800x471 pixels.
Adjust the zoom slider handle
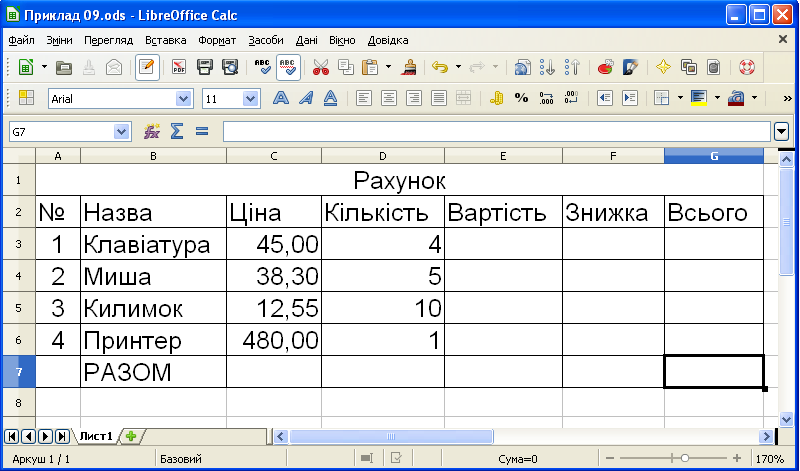point(685,458)
